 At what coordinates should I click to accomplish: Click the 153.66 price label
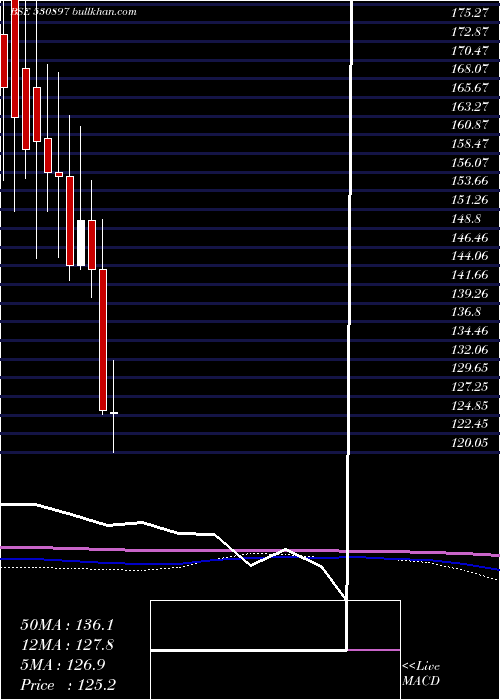(x=470, y=181)
